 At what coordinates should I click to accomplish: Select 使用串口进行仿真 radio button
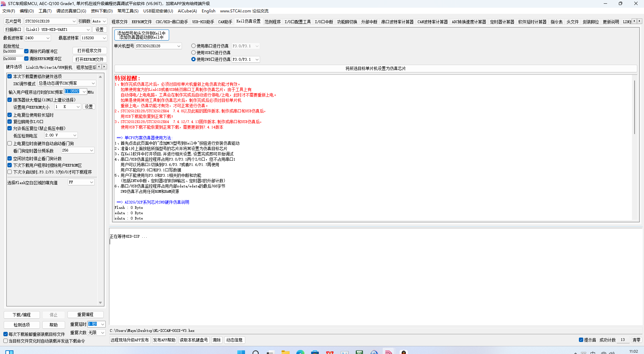coord(193,46)
